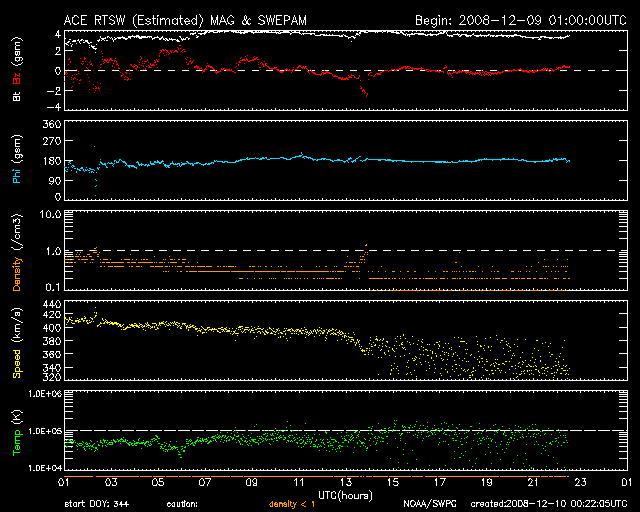
Task: Click the 'UTC(hours)' x-axis title
Action: [345, 496]
